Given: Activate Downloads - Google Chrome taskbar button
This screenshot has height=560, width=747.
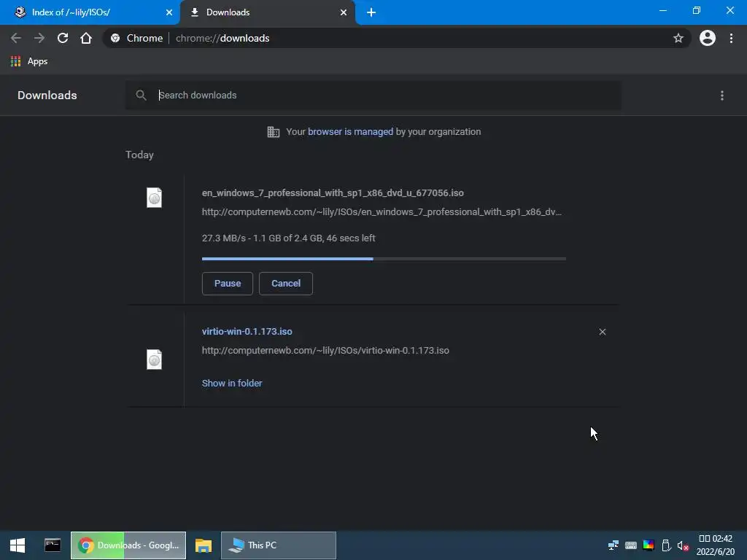Looking at the screenshot, I should (x=128, y=545).
